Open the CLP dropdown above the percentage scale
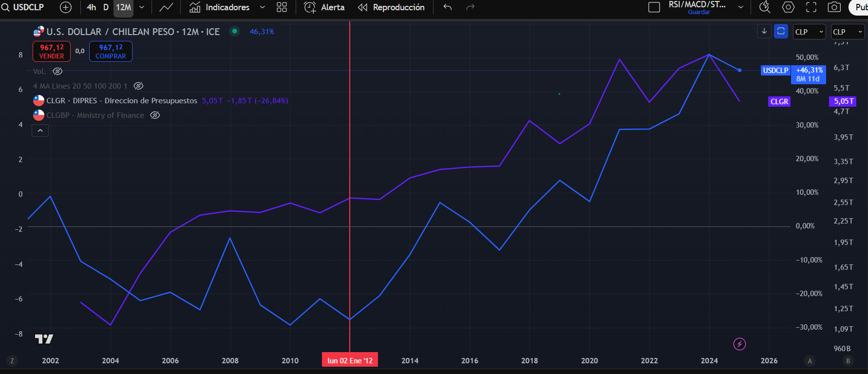Image resolution: width=868 pixels, height=374 pixels. [809, 32]
